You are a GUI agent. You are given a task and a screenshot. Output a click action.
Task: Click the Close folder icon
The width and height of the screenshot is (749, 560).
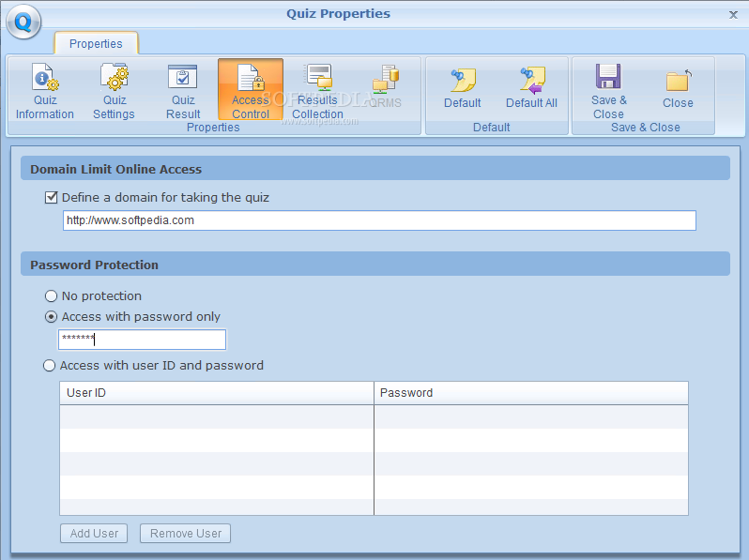click(x=678, y=88)
